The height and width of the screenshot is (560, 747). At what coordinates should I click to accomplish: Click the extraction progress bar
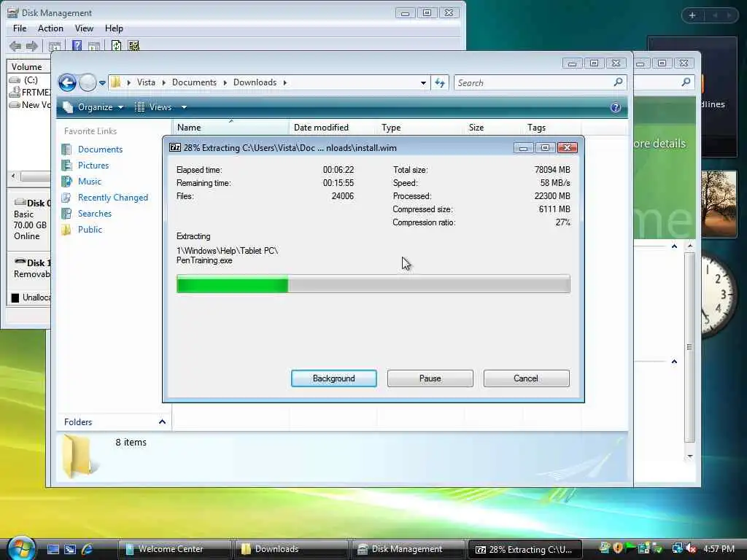pos(373,284)
